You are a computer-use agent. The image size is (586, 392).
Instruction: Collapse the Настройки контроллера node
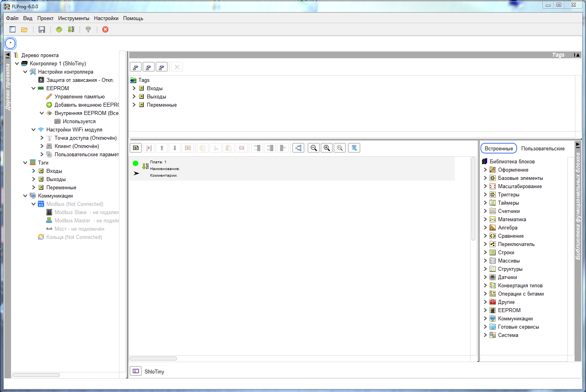pyautogui.click(x=25, y=72)
